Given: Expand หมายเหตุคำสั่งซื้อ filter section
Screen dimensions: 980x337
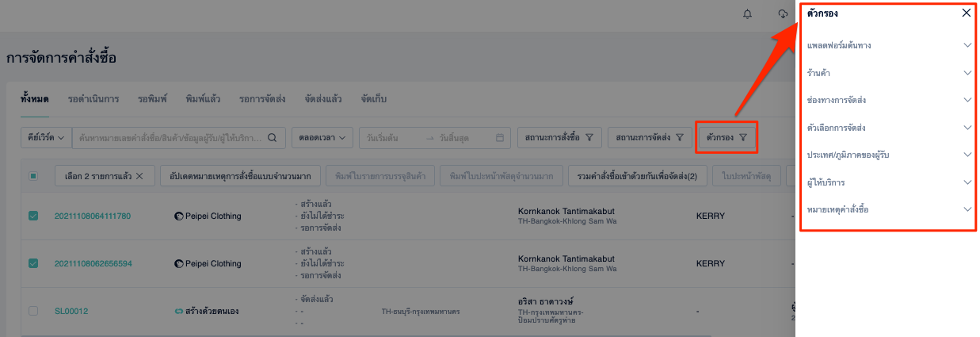Looking at the screenshot, I should (887, 209).
